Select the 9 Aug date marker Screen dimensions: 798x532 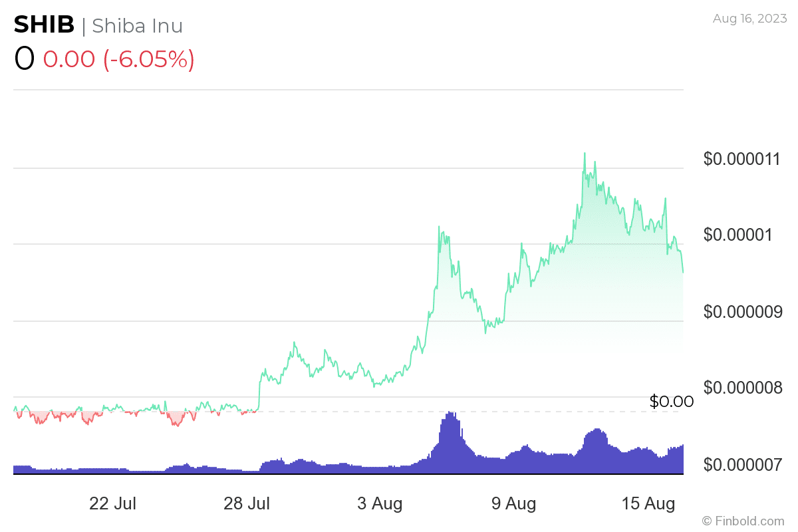tap(513, 503)
